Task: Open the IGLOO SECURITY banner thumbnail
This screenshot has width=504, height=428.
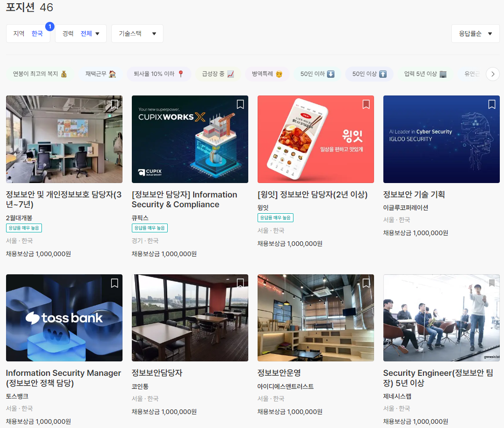Action: pos(441,139)
